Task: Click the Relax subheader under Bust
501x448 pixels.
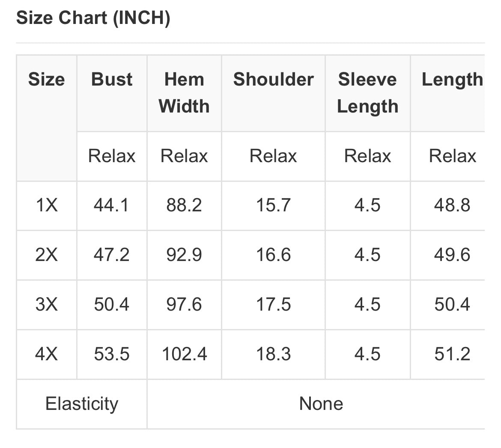Action: [x=111, y=156]
